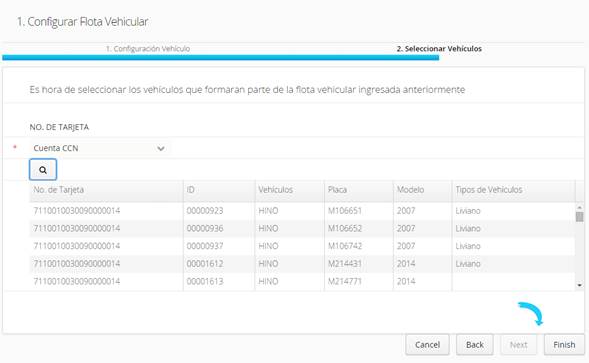589x363 pixels.
Task: Go Back to the previous step
Action: pos(475,345)
